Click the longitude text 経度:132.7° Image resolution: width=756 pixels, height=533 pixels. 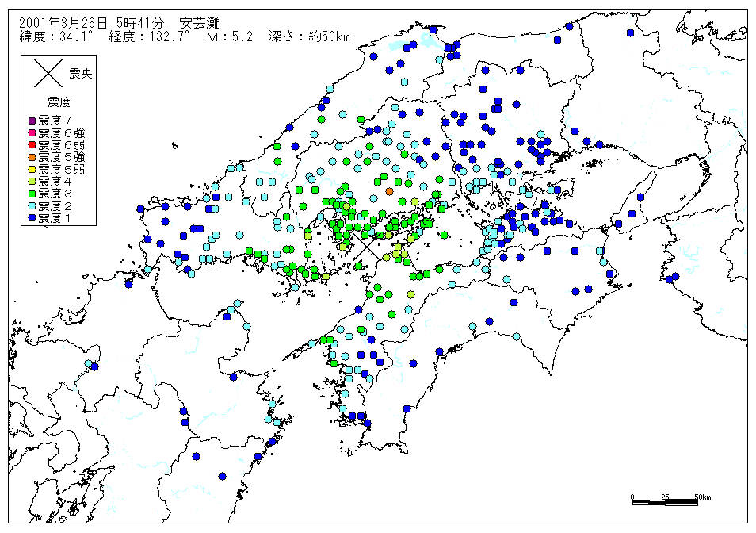(147, 36)
